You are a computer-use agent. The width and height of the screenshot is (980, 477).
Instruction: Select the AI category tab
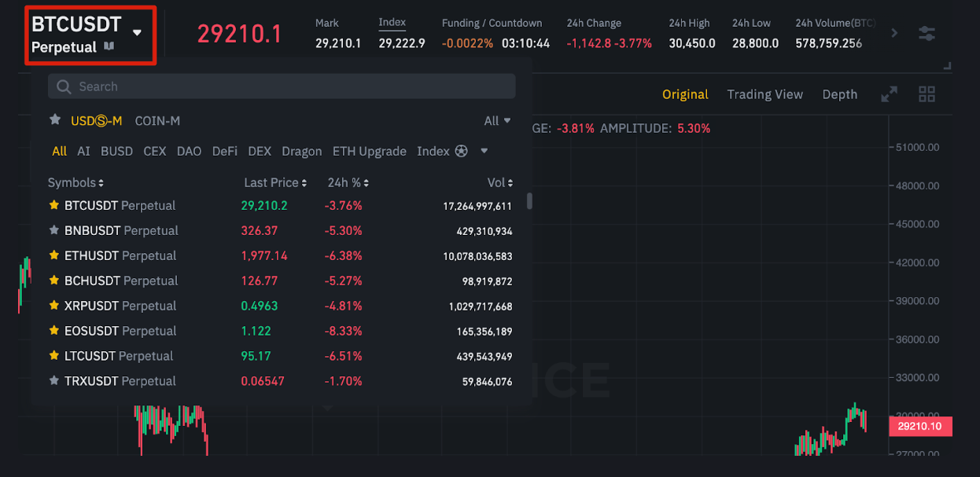click(x=83, y=151)
